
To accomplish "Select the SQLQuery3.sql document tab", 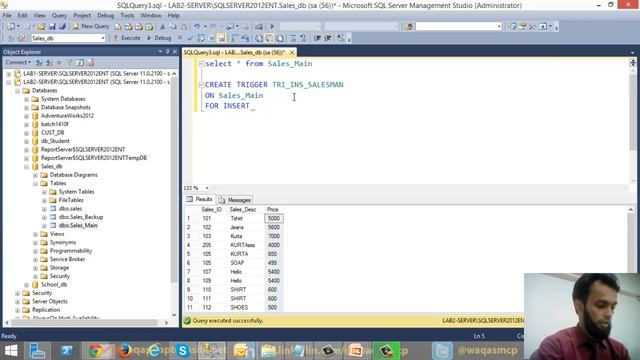I will (234, 53).
